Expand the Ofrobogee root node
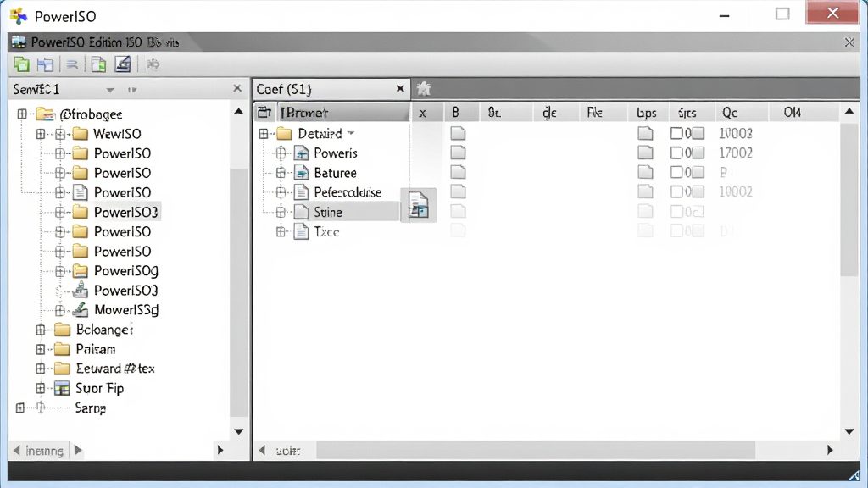Viewport: 868px width, 488px height. point(21,114)
